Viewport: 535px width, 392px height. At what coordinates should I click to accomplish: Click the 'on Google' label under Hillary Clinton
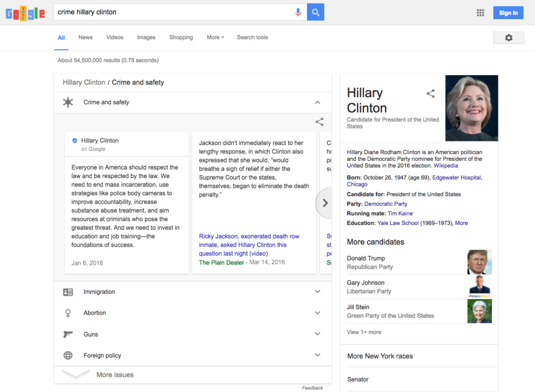[93, 149]
